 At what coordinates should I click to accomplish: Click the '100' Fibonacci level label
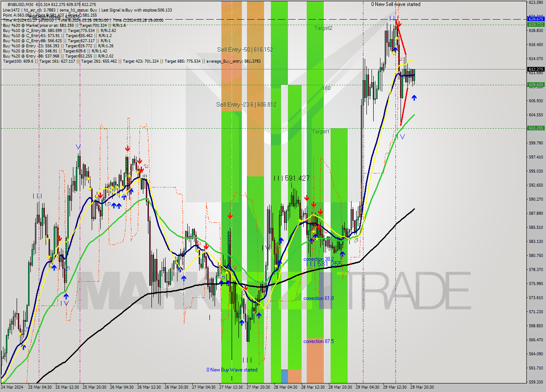(326, 88)
